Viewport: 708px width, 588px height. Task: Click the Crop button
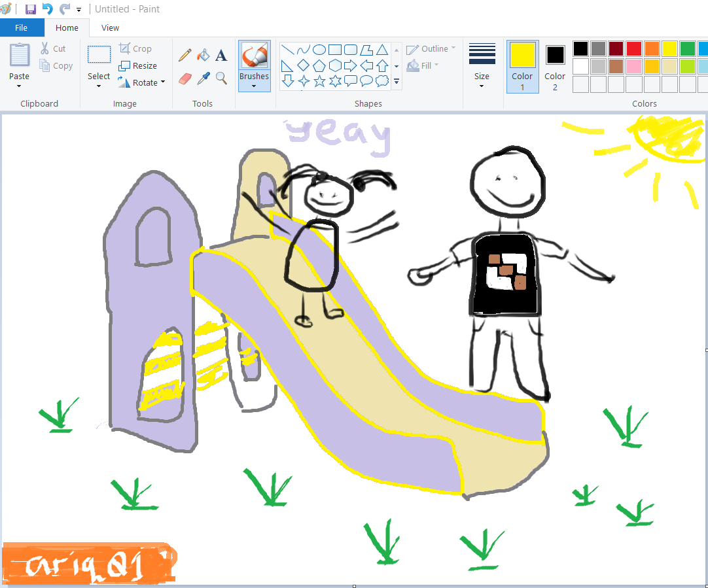[135, 48]
